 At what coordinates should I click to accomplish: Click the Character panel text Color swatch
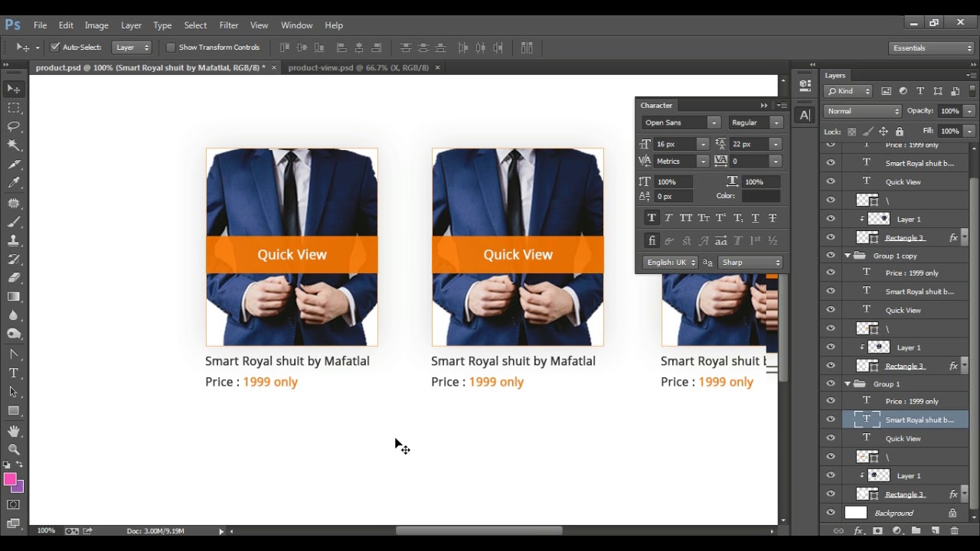pyautogui.click(x=760, y=196)
